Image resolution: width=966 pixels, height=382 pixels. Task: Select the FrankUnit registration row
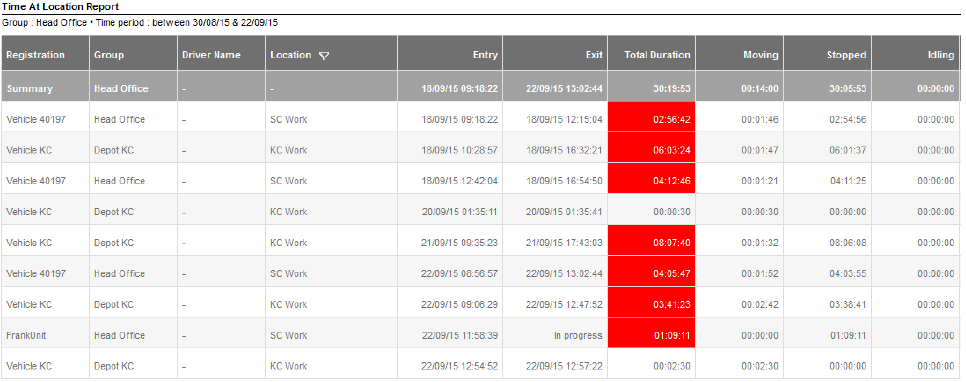481,333
